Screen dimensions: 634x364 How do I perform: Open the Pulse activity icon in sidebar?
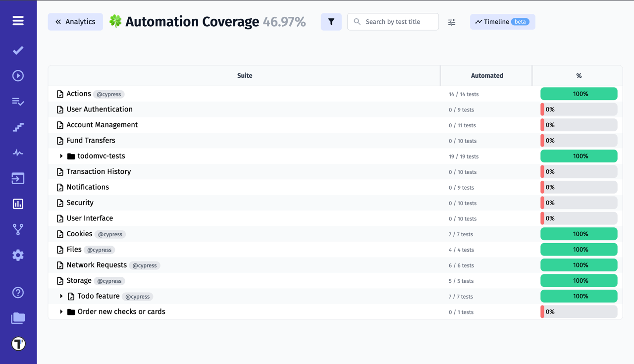18,153
